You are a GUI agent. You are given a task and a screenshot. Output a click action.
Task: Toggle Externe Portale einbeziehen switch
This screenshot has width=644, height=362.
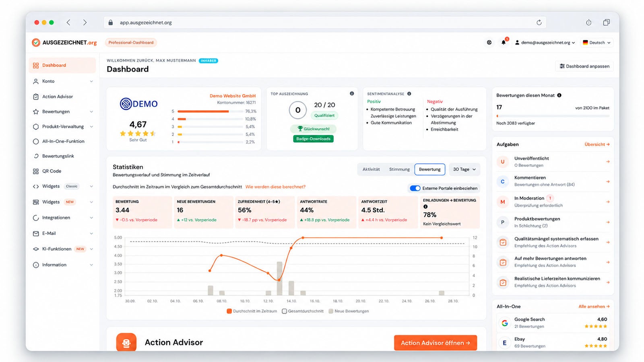tap(415, 188)
